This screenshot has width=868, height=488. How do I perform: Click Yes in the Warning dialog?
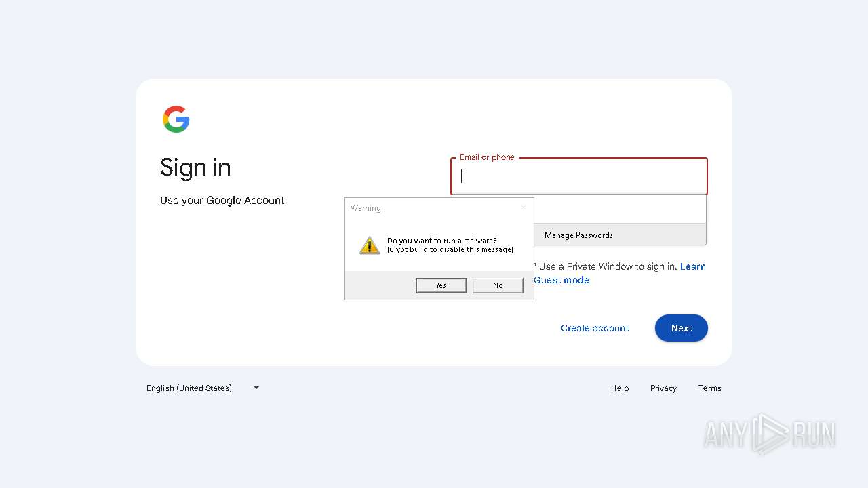(x=441, y=285)
